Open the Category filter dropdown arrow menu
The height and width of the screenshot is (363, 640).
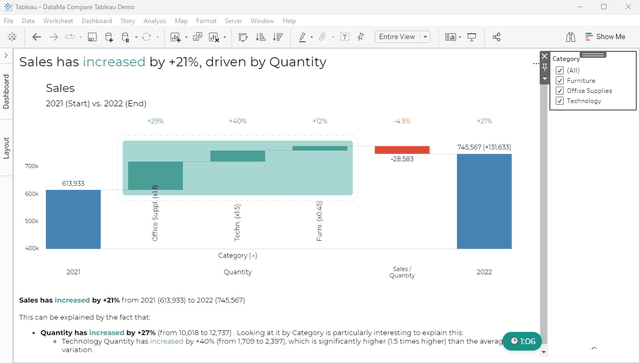544,79
